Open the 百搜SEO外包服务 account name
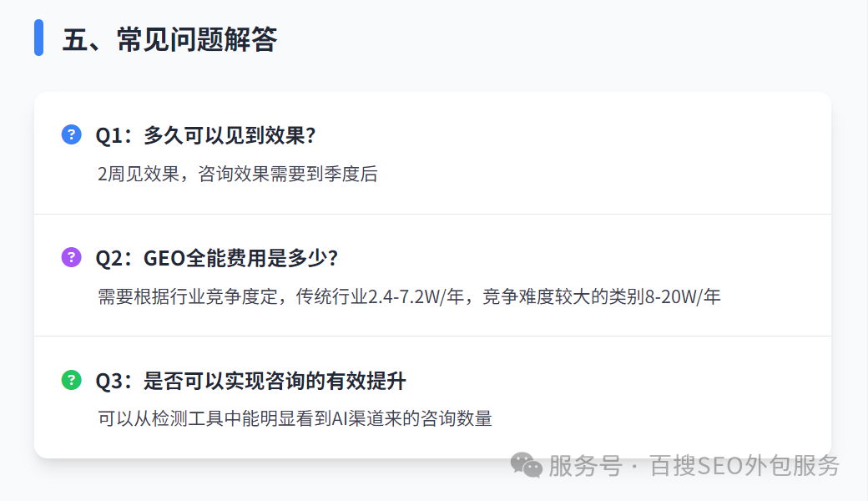 tap(744, 465)
